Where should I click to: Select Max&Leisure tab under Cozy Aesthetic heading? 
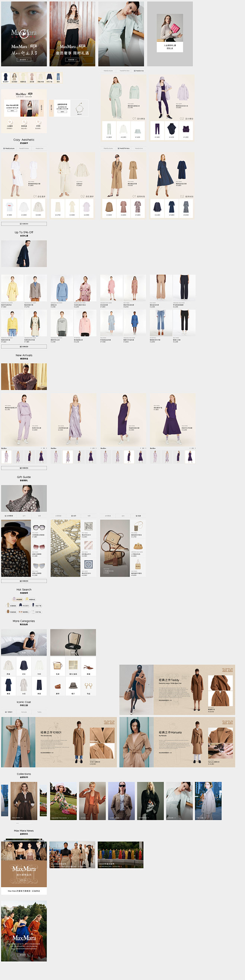[x=9, y=148]
